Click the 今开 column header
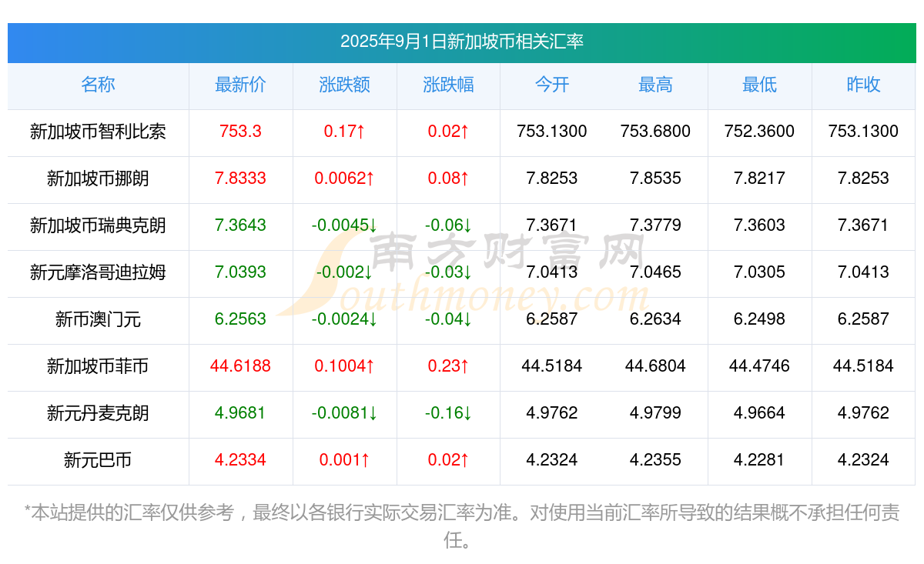This screenshot has height=564, width=924. tap(552, 85)
